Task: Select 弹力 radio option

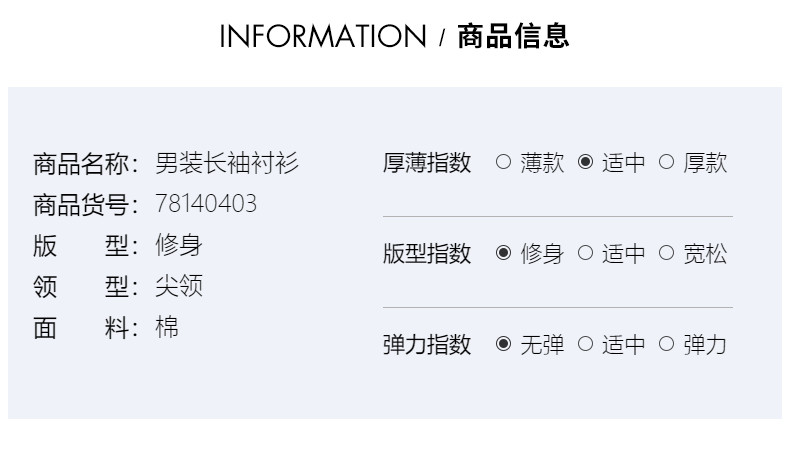Action: coord(667,344)
